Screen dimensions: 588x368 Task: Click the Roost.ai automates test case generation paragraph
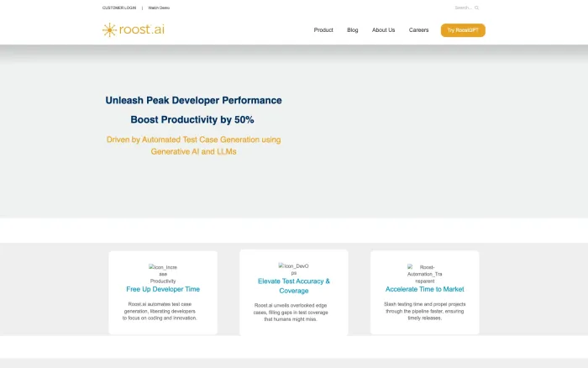tap(160, 311)
